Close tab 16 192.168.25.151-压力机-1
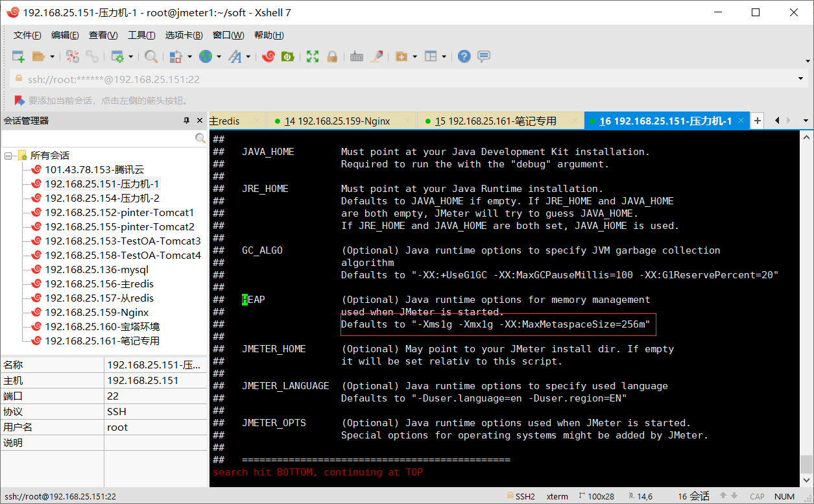814x504 pixels. tap(740, 121)
